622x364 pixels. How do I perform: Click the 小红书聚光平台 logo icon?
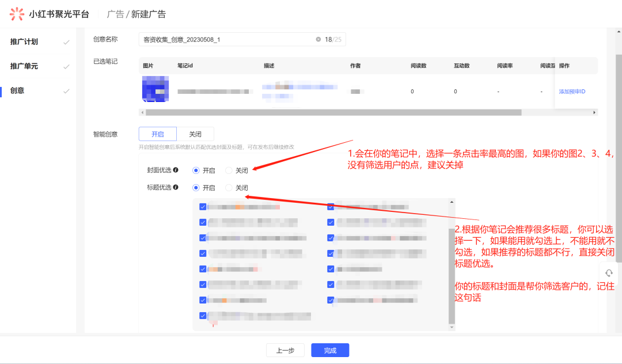tap(16, 14)
